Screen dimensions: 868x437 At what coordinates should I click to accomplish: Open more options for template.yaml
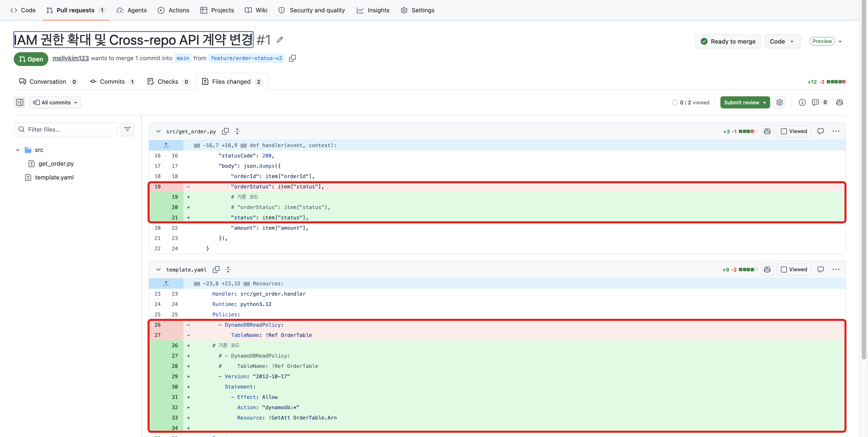tap(836, 269)
